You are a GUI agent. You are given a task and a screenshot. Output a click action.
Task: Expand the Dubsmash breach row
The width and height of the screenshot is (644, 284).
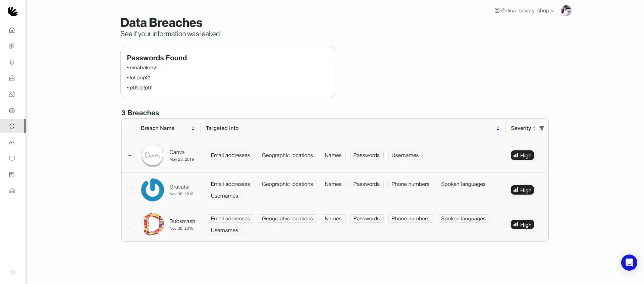tap(130, 225)
